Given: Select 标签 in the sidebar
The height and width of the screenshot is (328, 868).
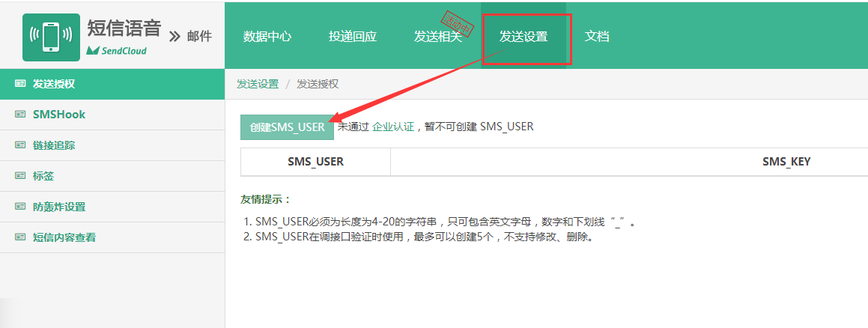Looking at the screenshot, I should pyautogui.click(x=112, y=176).
